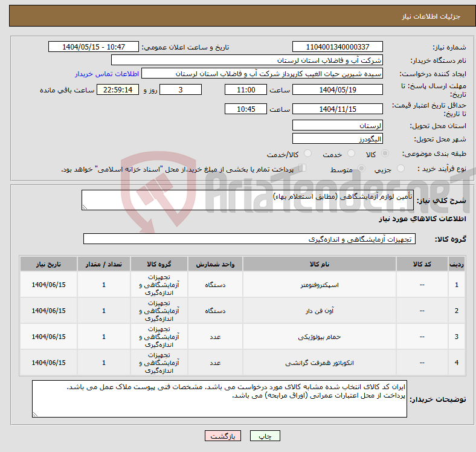
Task: Click the ردیف column header
Action: pyautogui.click(x=456, y=264)
